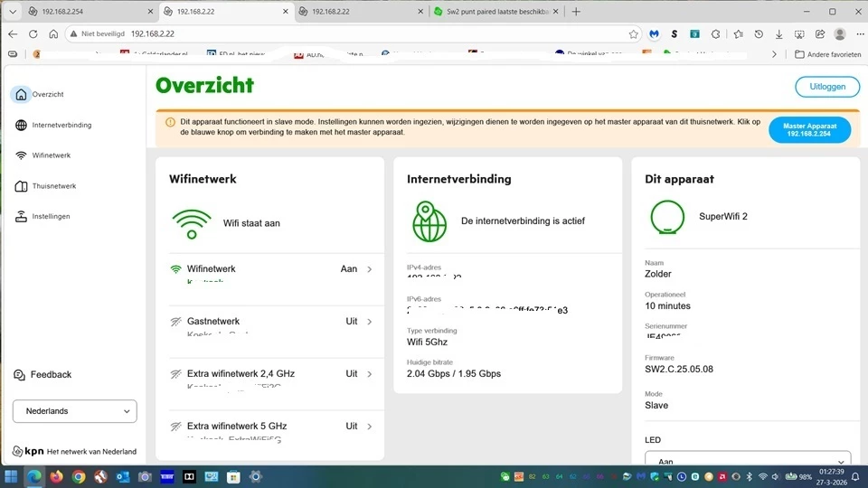868x488 pixels.
Task: Expand Extra wifinetwerk 2,4 GHz chevron
Action: (x=369, y=374)
